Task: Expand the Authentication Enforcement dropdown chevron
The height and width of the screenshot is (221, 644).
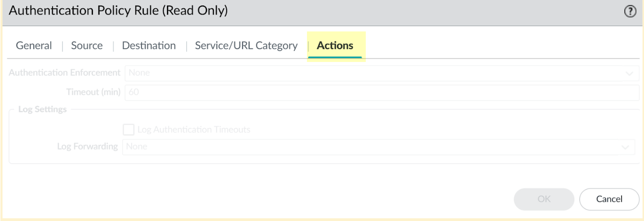Action: 629,73
